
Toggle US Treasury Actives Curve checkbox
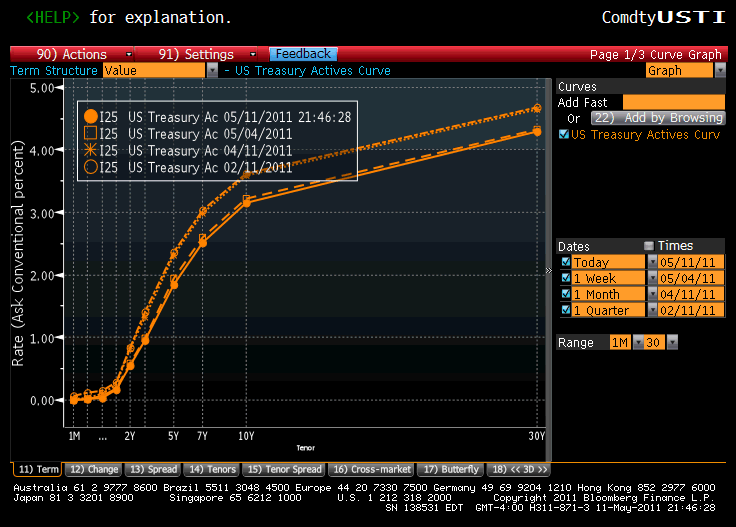(564, 135)
